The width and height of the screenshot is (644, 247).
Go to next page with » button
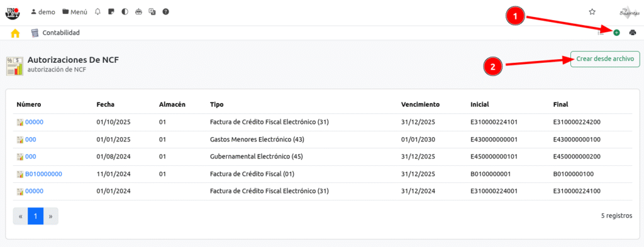click(x=50, y=216)
